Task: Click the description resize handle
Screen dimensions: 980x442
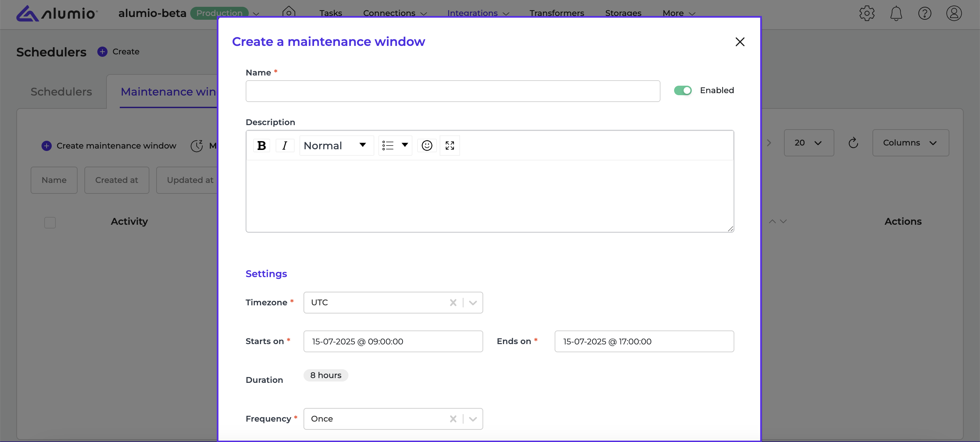Action: coord(731,228)
